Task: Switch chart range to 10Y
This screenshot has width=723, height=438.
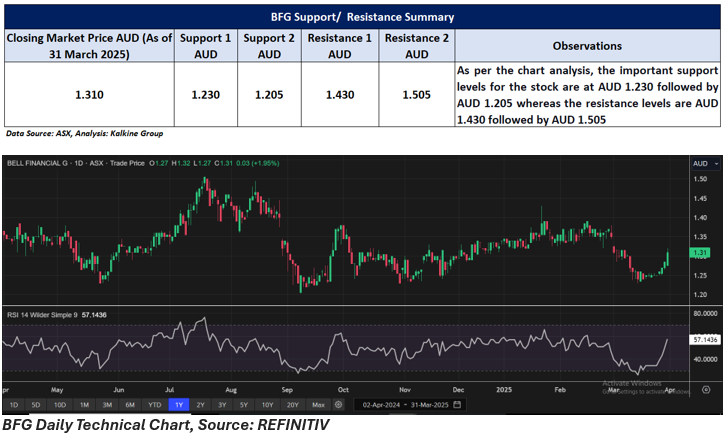Action: [267, 405]
